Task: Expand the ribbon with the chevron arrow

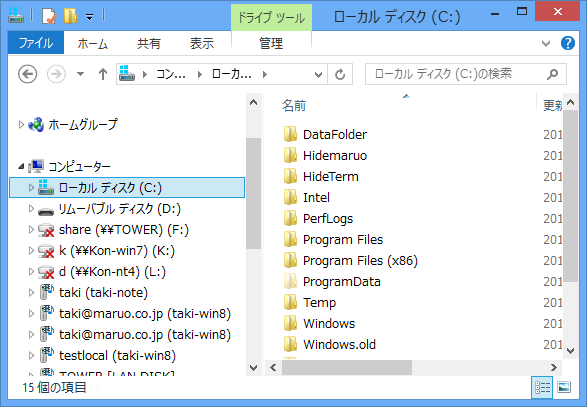Action: [546, 43]
